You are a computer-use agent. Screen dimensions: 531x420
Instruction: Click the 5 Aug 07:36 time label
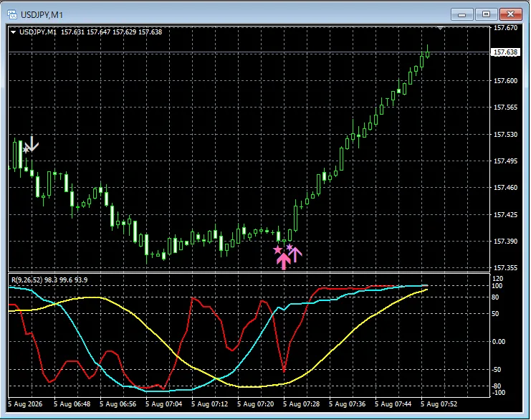pyautogui.click(x=347, y=404)
